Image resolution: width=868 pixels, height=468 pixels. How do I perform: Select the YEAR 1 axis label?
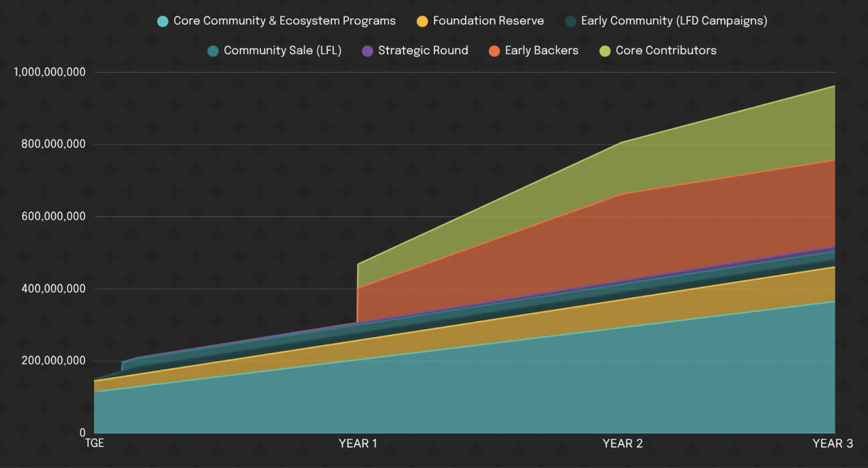pos(358,443)
